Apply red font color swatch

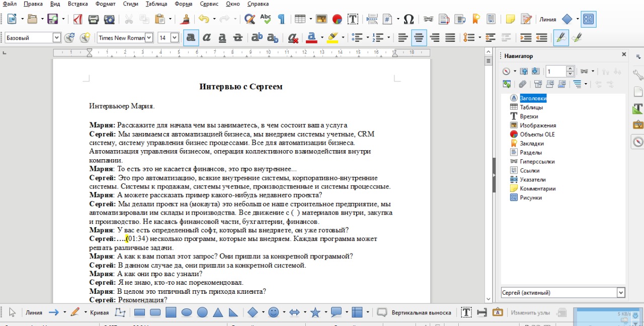coord(311,38)
